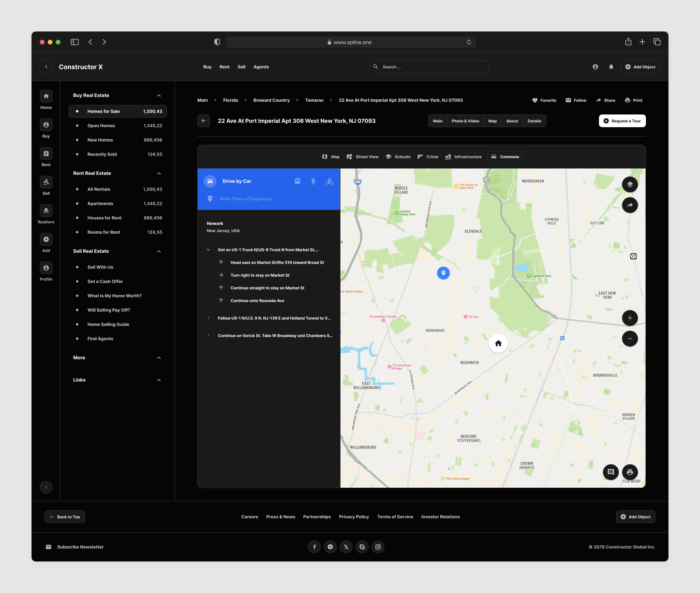Collapse Buy Real Estate section
This screenshot has height=593, width=700.
(x=159, y=95)
